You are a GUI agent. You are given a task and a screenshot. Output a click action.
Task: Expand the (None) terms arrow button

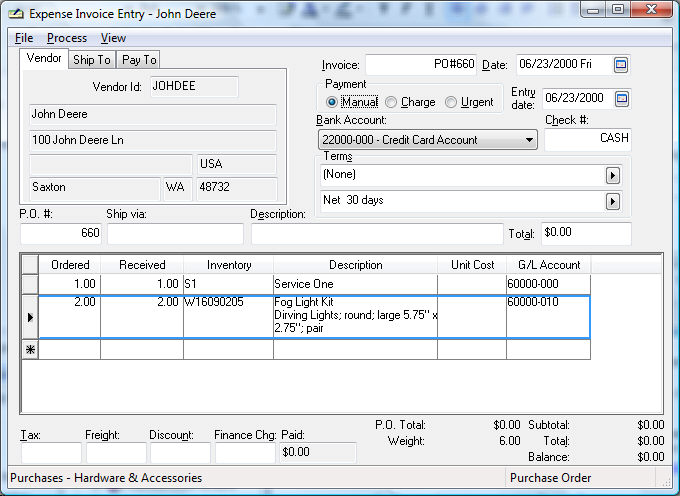(612, 176)
